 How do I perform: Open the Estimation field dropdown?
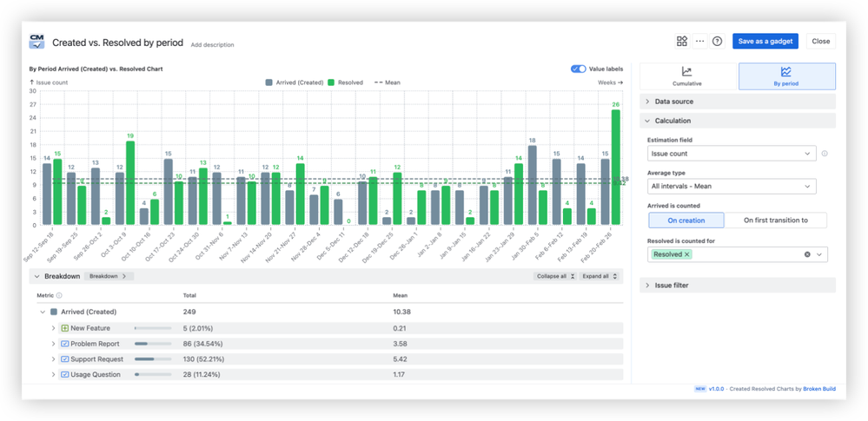pos(732,154)
